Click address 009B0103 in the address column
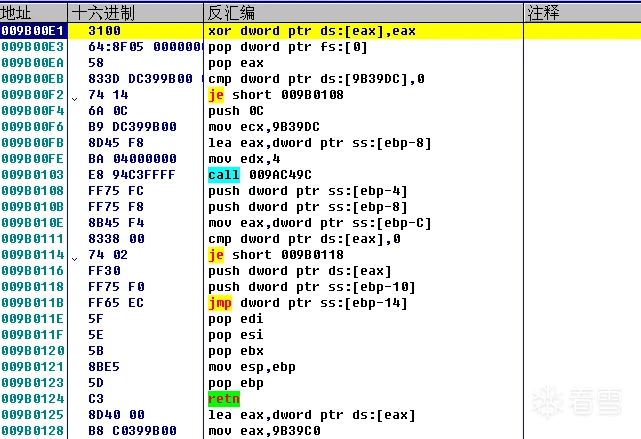 click(x=33, y=174)
